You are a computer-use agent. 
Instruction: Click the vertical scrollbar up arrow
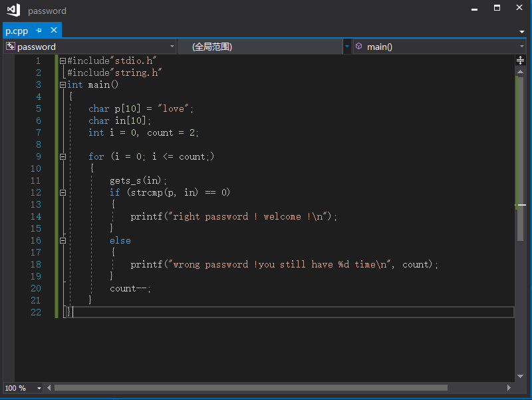coord(520,72)
